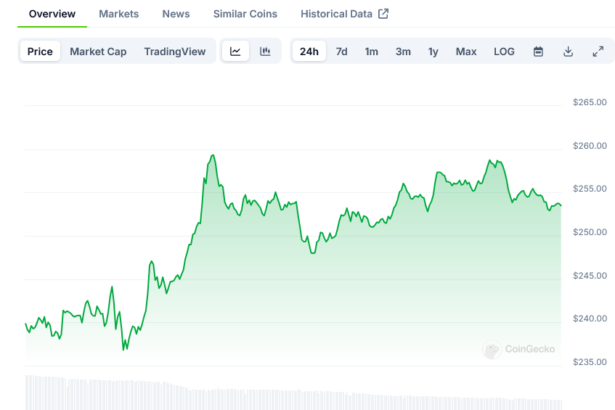
Task: Click the external link icon beside Historical Data
Action: pyautogui.click(x=383, y=14)
